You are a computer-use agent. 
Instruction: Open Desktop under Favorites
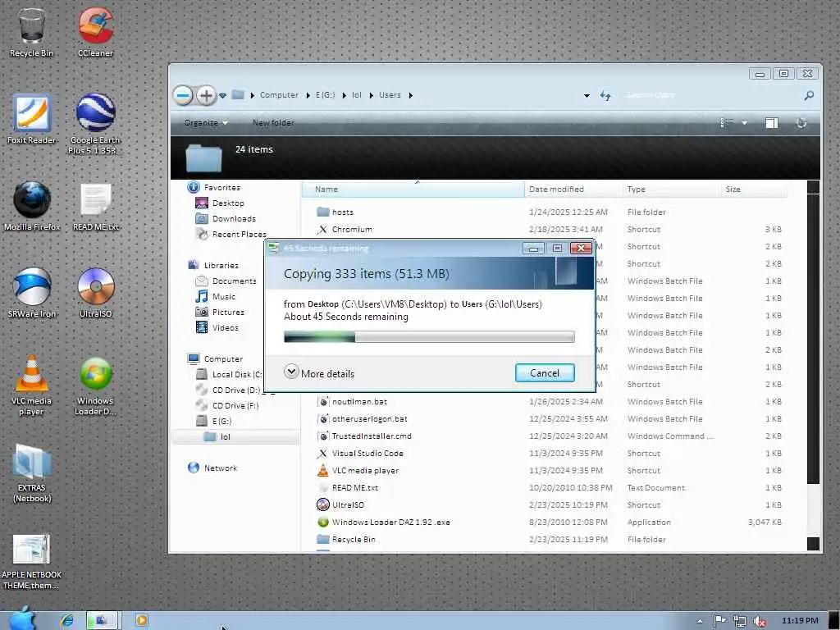point(220,203)
